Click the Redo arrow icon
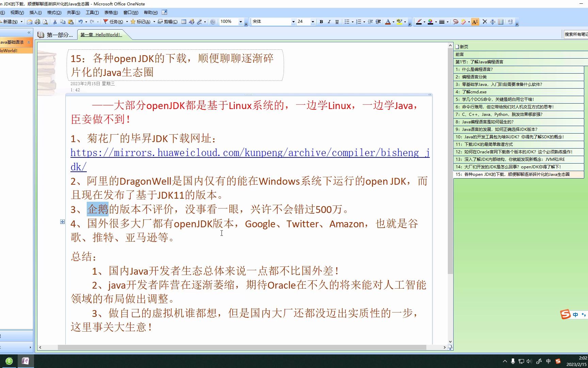The image size is (588, 368). pyautogui.click(x=92, y=22)
